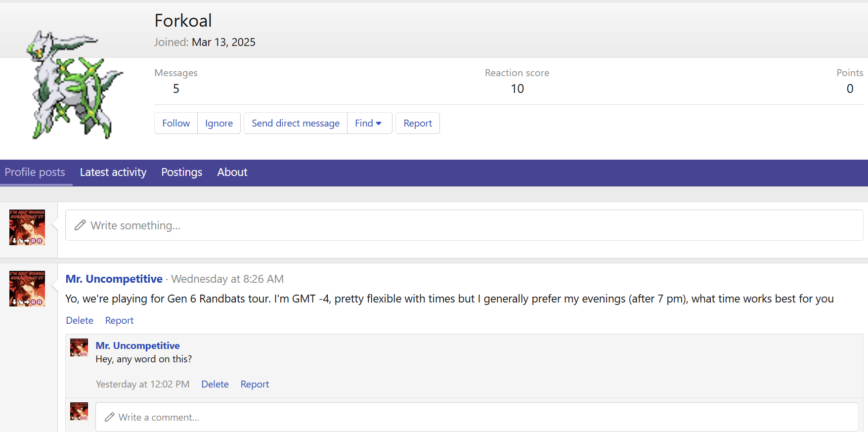Follow the user Forkoal
The width and height of the screenshot is (868, 432).
click(176, 123)
